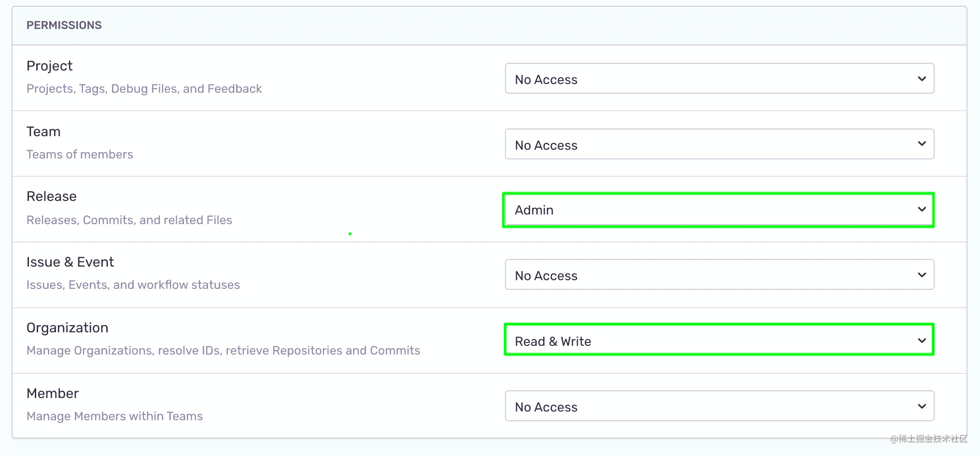Open the Project permission dropdown

pyautogui.click(x=719, y=79)
